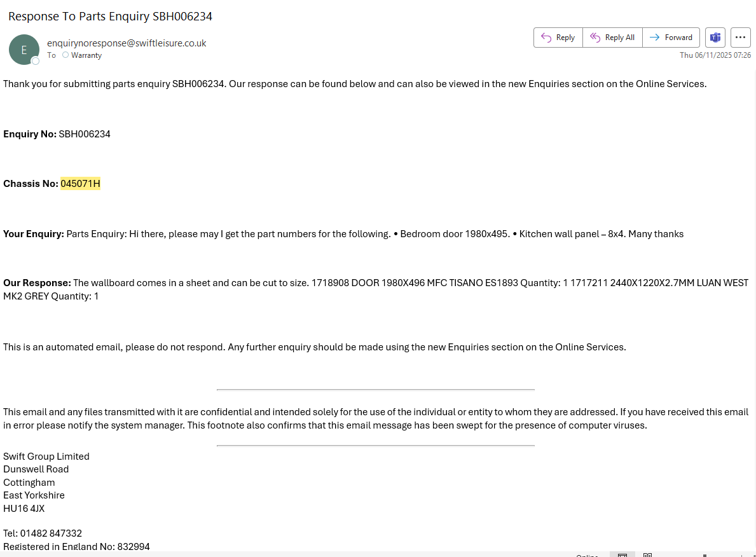This screenshot has width=756, height=557.
Task: Choose Reply All for this email
Action: (612, 38)
